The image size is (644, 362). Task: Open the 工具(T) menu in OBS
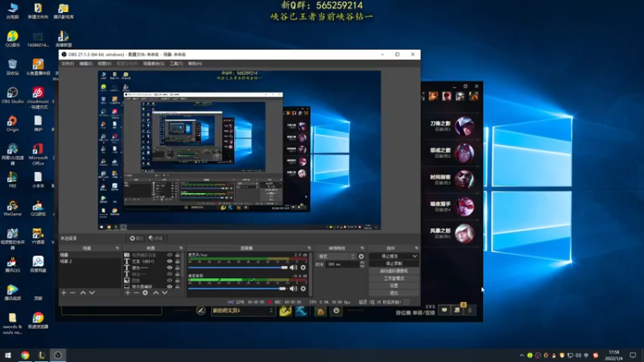pyautogui.click(x=175, y=64)
